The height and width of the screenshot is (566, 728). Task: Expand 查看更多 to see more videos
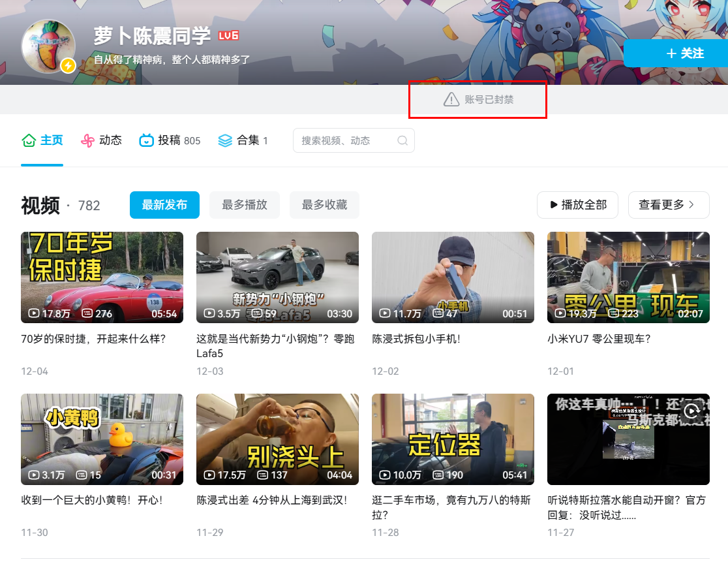(x=668, y=205)
